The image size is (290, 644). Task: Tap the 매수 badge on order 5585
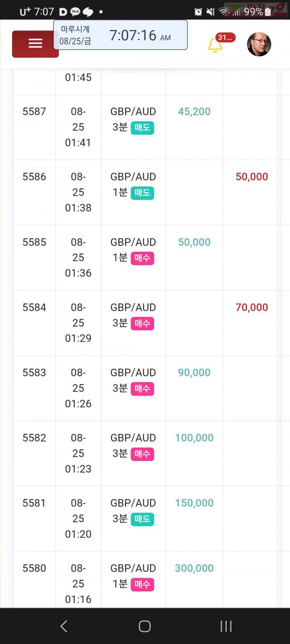click(142, 258)
